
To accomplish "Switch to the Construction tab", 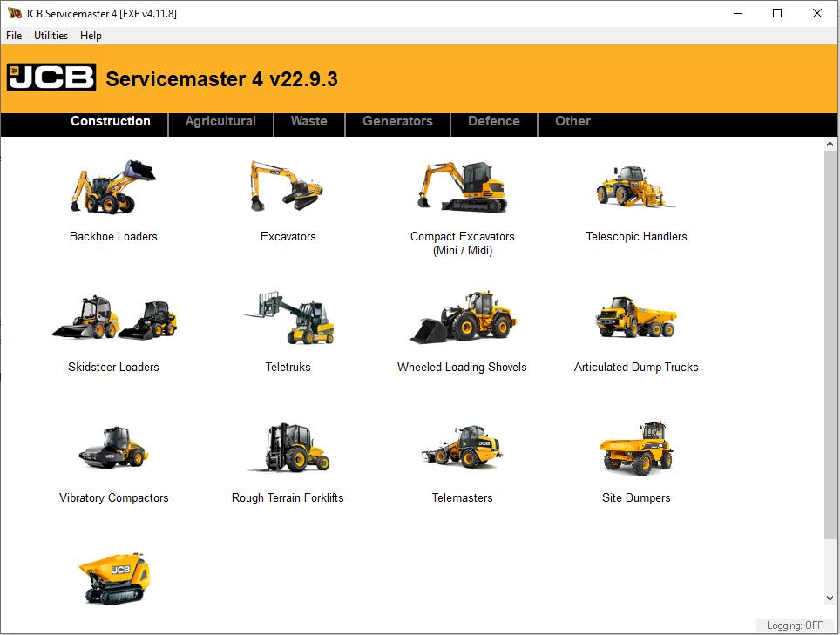I will pos(111,121).
